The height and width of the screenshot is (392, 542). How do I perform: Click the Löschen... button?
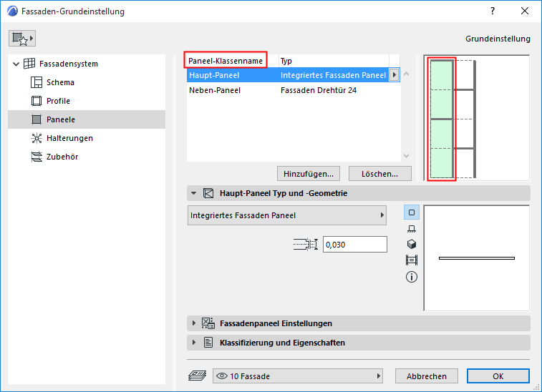point(380,174)
